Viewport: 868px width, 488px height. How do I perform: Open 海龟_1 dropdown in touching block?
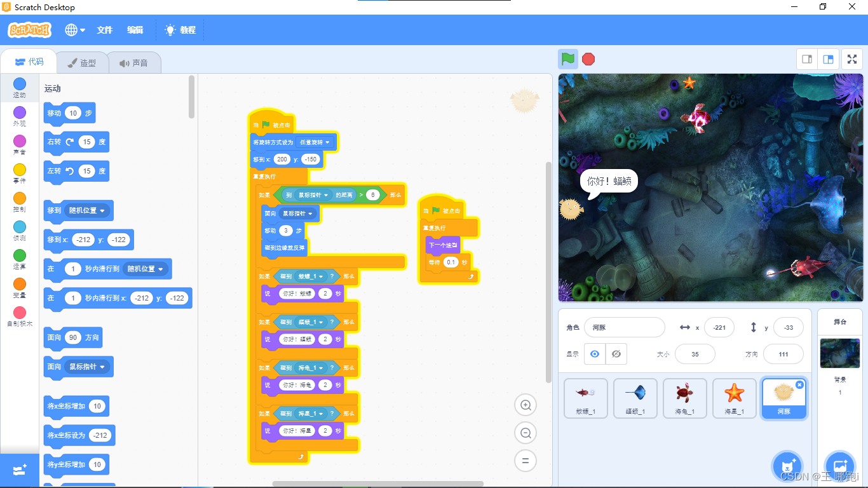point(311,368)
